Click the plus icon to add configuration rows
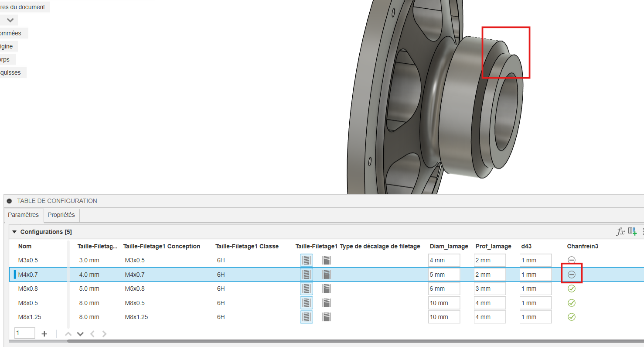 [x=44, y=334]
